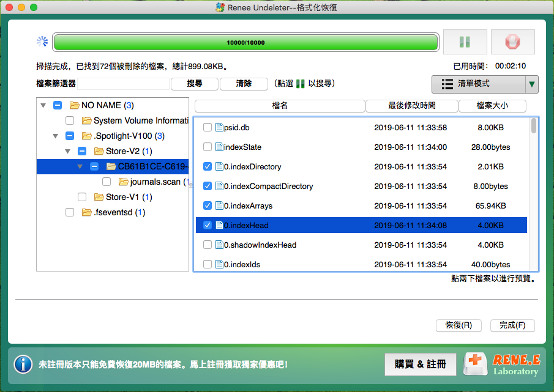Collapse the NO NAME root tree node

tap(43, 105)
